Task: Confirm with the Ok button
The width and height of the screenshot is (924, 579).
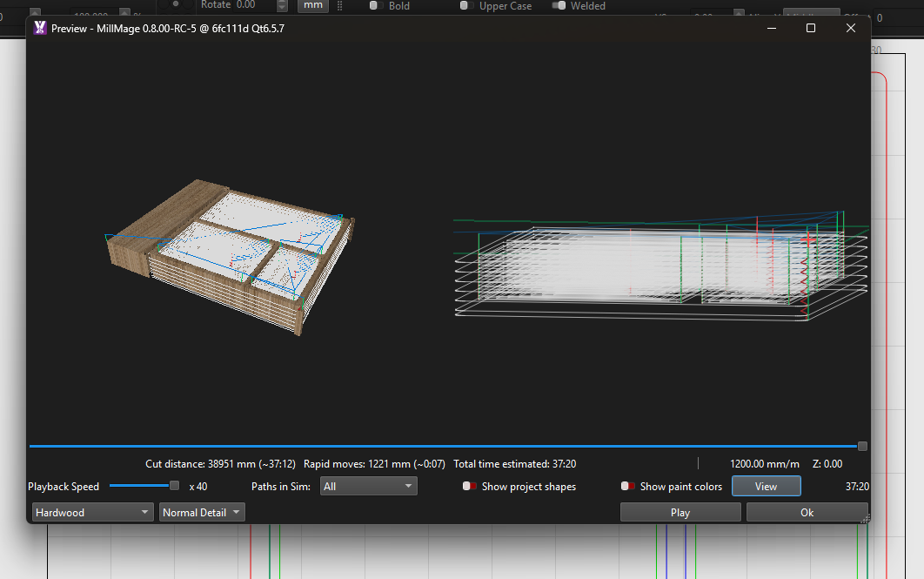Action: click(x=807, y=513)
